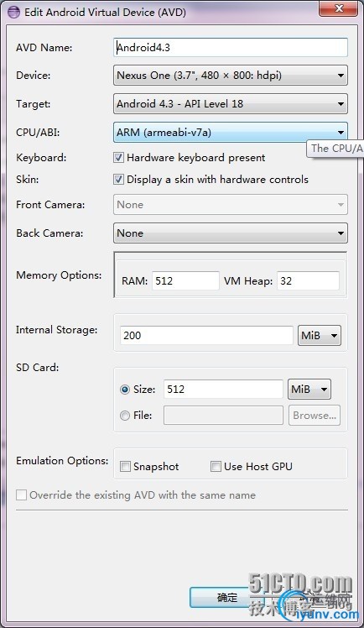Expand the CPU/ABI combo box
The height and width of the screenshot is (628, 364).
coord(231,132)
